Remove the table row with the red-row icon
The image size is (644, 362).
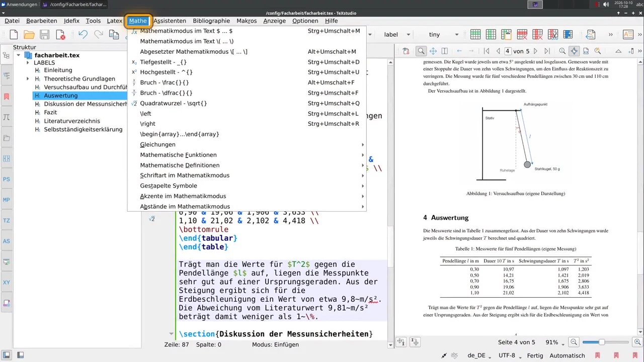522,35
